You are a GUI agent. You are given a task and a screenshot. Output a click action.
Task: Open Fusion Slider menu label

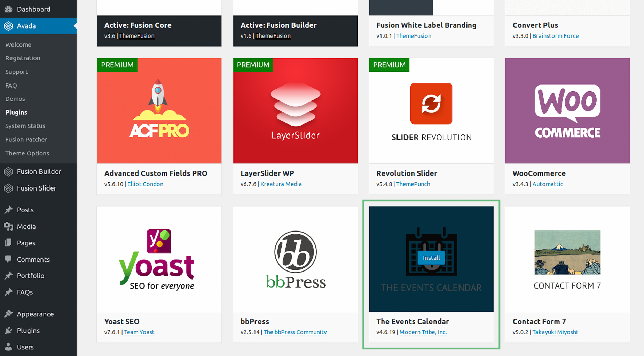(37, 188)
